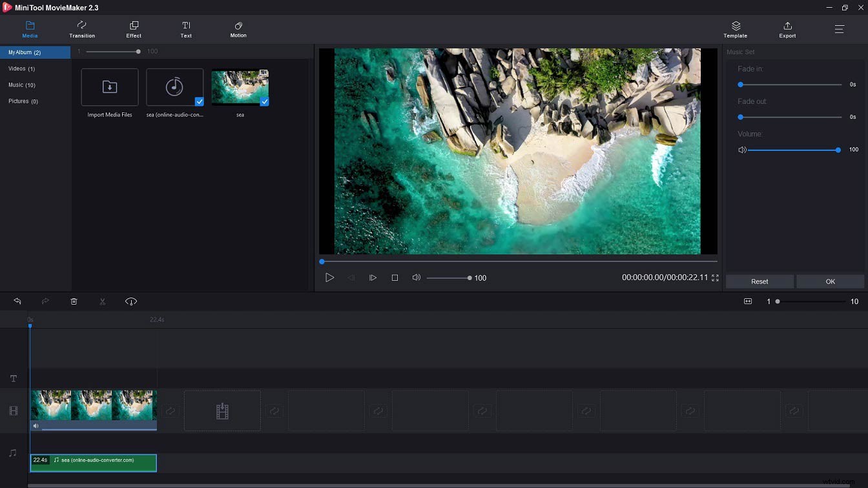Open the Motion panel
The image size is (868, 488).
tap(238, 28)
